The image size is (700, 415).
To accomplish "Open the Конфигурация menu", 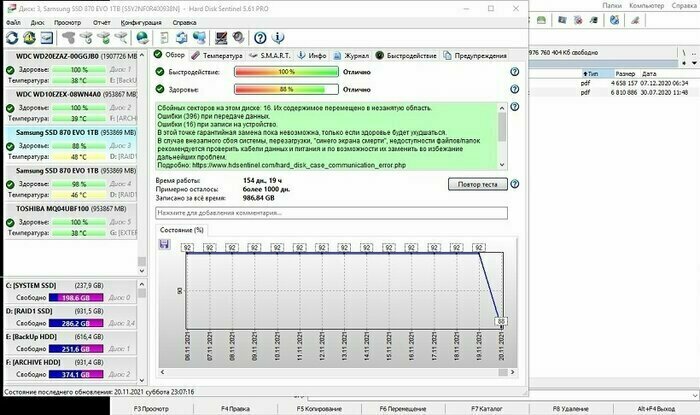I will (x=141, y=22).
